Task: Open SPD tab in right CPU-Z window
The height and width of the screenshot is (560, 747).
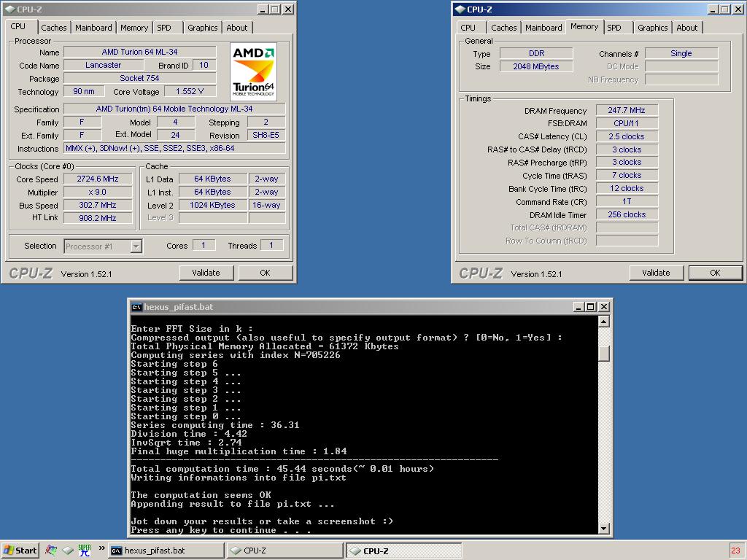Action: (614, 28)
